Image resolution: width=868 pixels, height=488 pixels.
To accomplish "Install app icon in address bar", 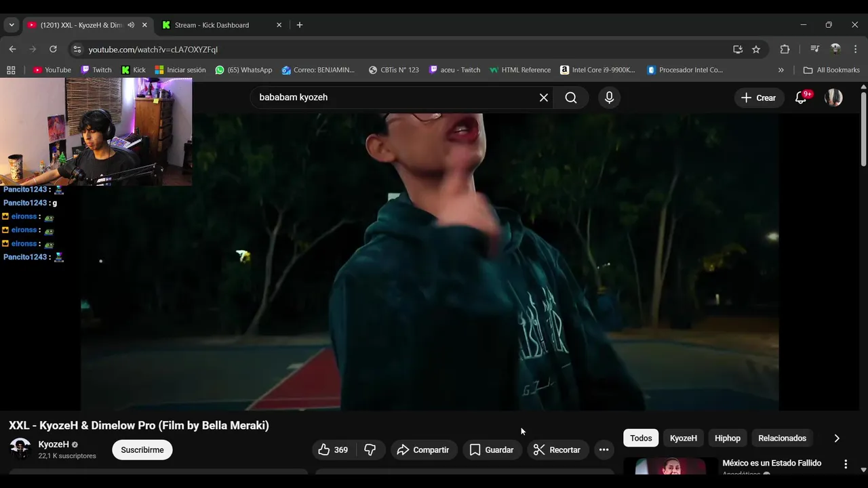I will pyautogui.click(x=738, y=49).
